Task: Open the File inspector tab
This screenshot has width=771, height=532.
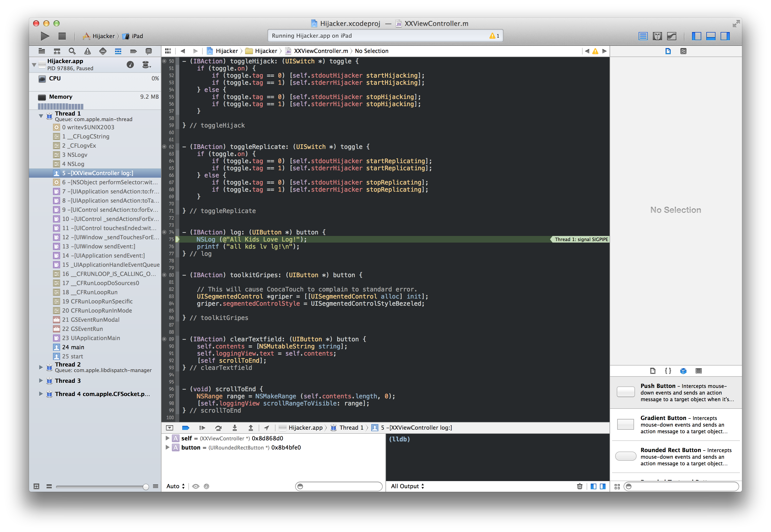Action: click(668, 51)
